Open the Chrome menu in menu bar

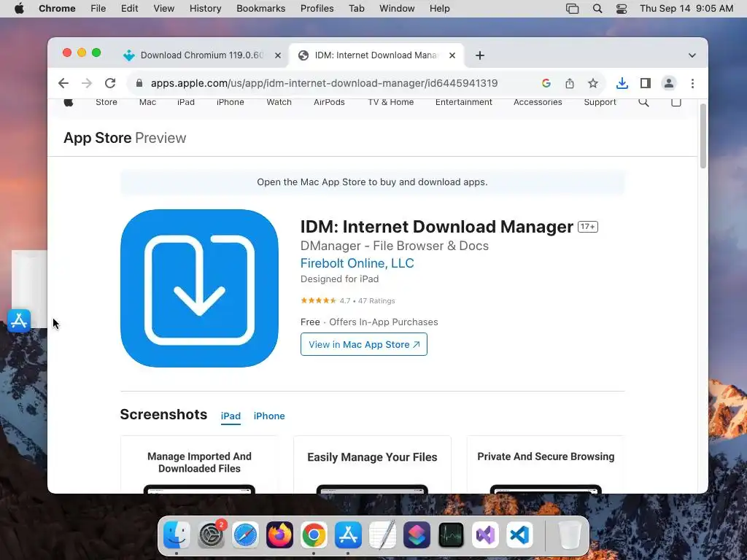coord(57,9)
